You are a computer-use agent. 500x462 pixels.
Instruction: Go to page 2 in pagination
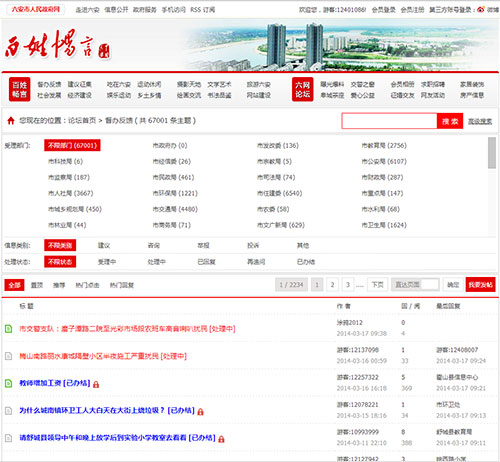tap(332, 285)
